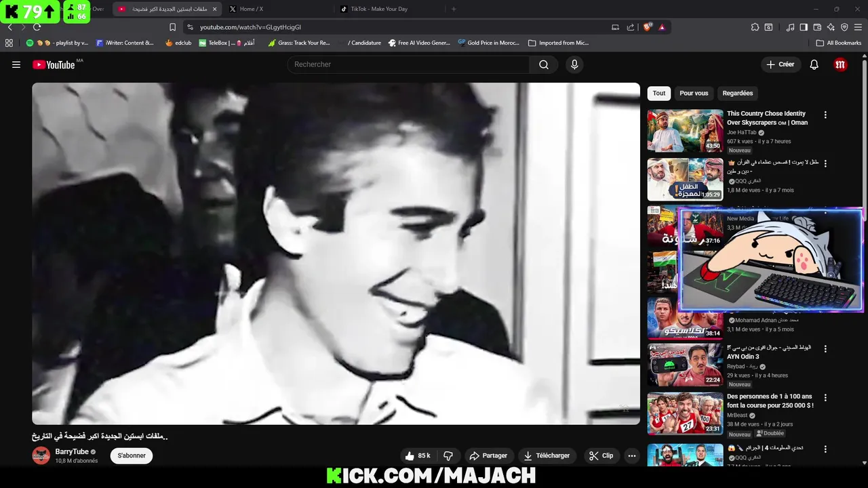The image size is (868, 488).
Task: Open the YouTube hamburger guide menu
Action: 16,64
